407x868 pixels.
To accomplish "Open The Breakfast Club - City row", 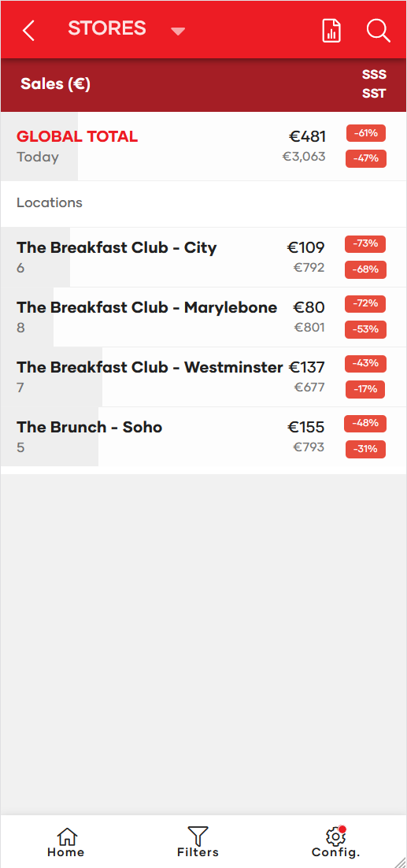I will 203,258.
